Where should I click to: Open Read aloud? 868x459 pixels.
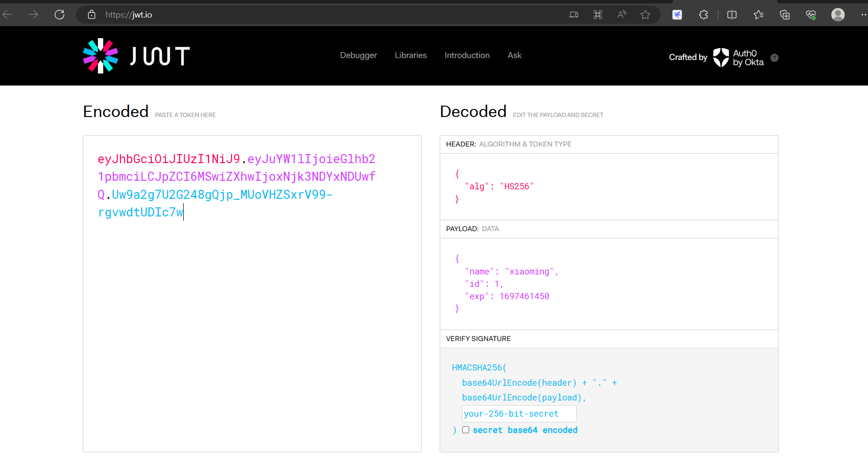click(621, 15)
